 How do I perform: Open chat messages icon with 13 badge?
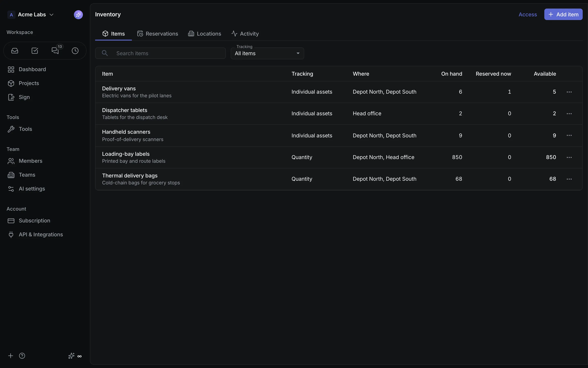coord(55,51)
